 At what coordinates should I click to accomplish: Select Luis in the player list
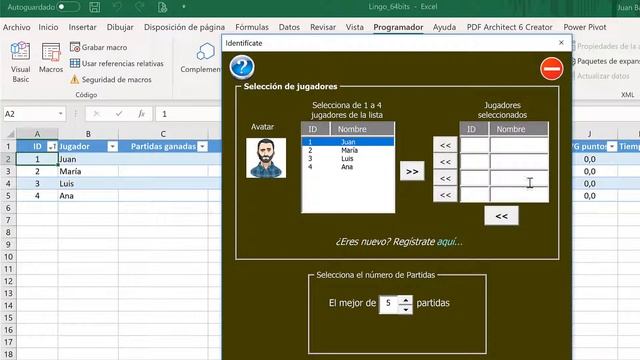click(x=348, y=158)
